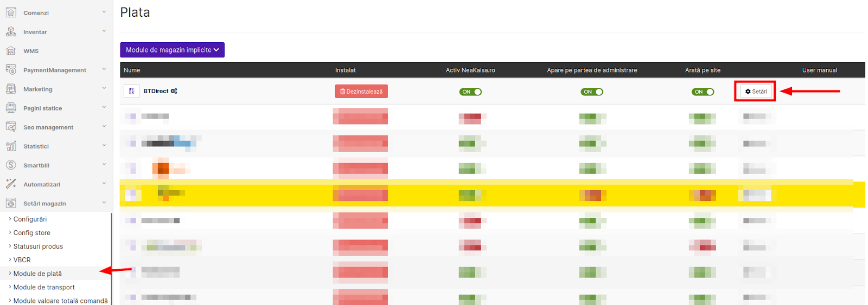The image size is (868, 305).
Task: Expand the Smartbill menu chevron
Action: (x=104, y=164)
